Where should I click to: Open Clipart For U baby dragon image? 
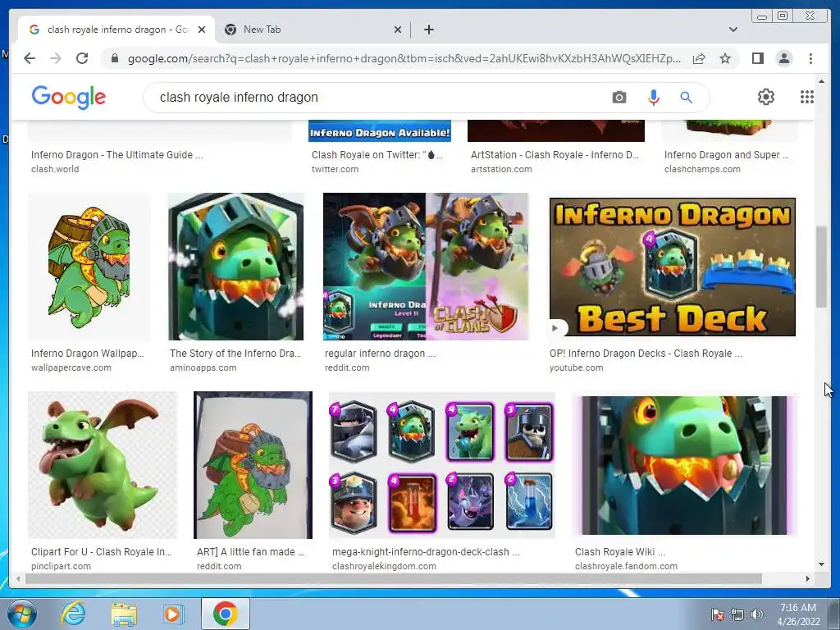[x=103, y=465]
